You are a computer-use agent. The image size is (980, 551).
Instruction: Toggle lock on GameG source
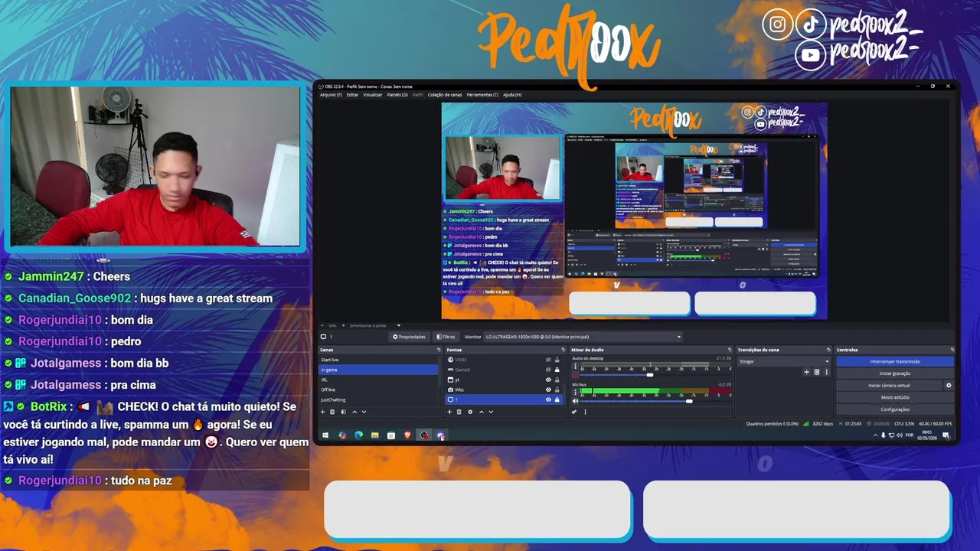557,370
